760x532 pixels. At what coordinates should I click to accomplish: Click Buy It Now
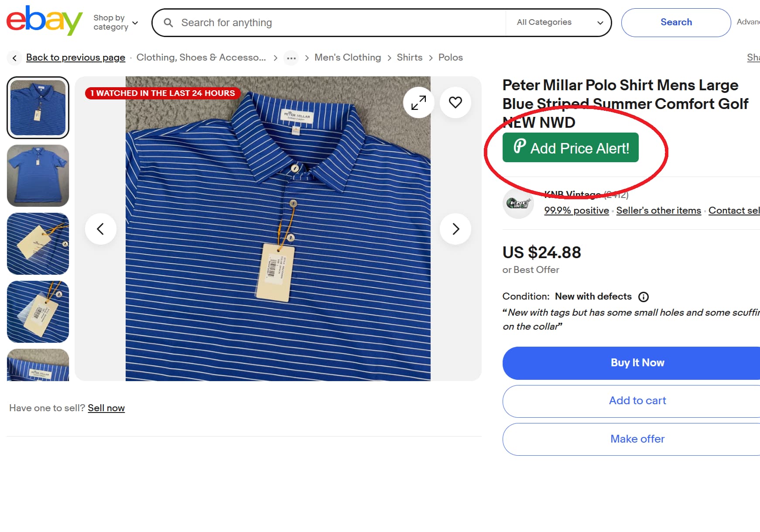point(637,362)
